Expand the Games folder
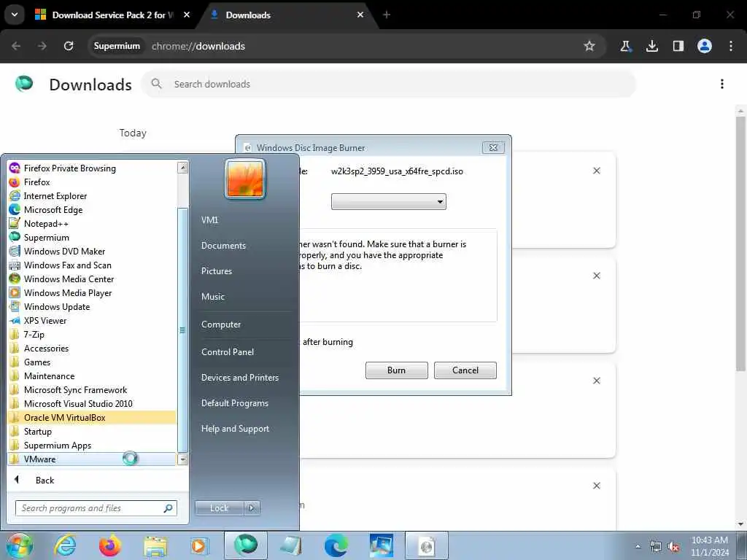The image size is (747, 560). [91, 362]
